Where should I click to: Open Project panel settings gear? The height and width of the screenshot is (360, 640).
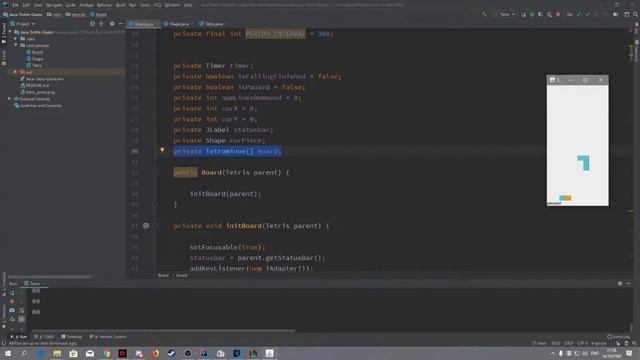pos(112,24)
